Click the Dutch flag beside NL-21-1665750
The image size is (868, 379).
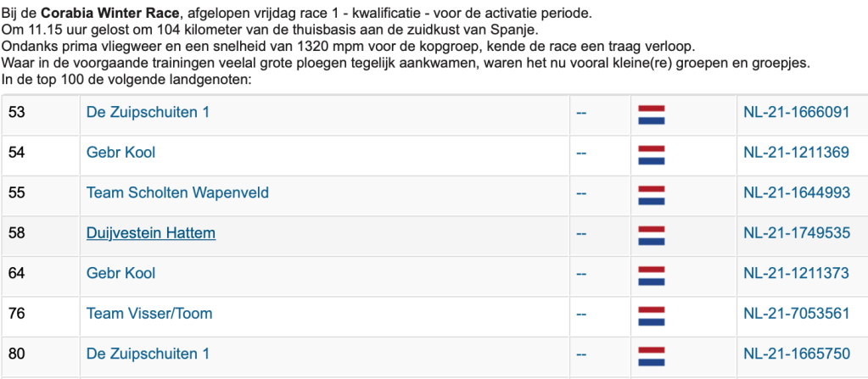[651, 356]
